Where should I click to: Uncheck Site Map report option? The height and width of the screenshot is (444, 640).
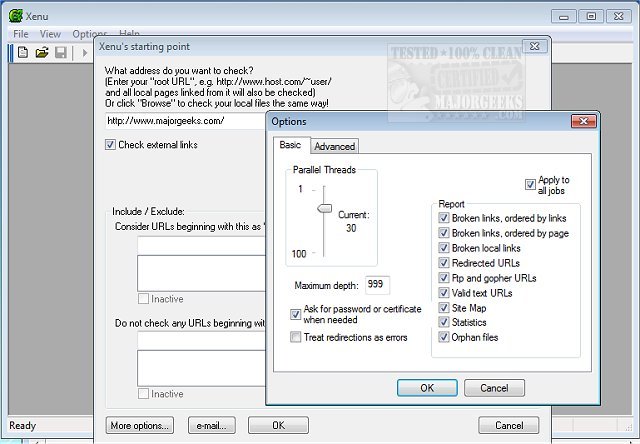[444, 307]
